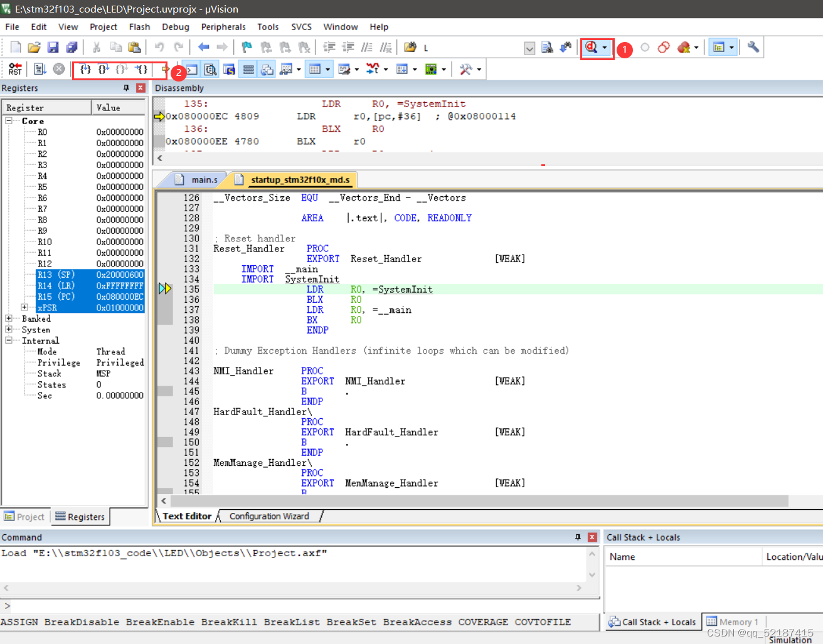Open the SVCS menu
The height and width of the screenshot is (644, 823).
[x=301, y=27]
